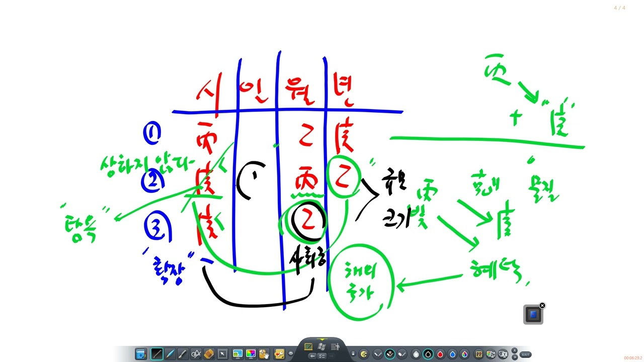644x362 pixels.
Task: Open the page list checklist button
Action: pos(321,356)
